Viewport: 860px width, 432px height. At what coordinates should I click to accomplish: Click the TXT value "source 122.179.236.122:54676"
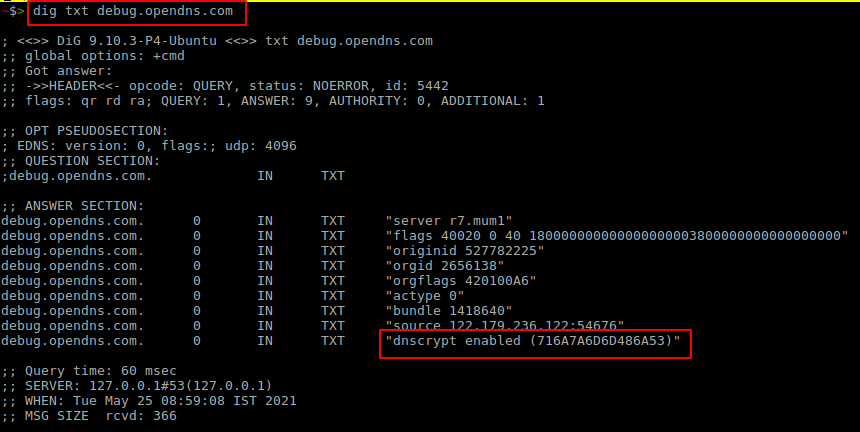(x=505, y=326)
